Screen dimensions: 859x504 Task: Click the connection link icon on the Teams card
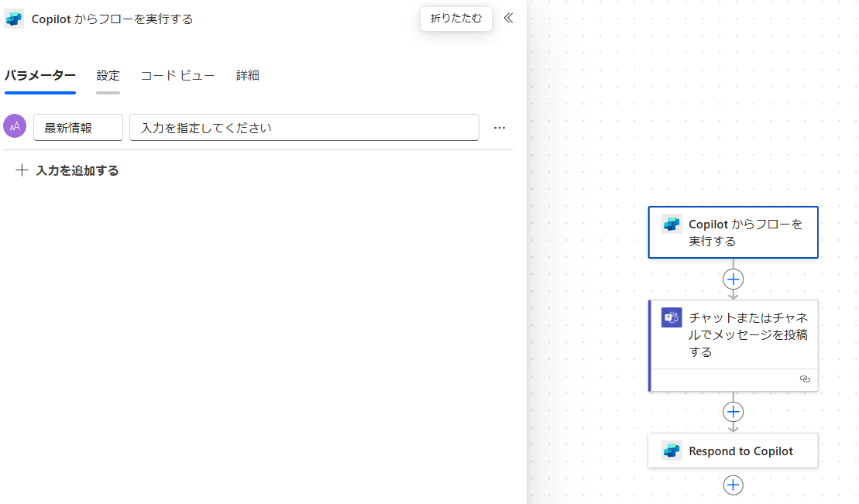pos(805,379)
